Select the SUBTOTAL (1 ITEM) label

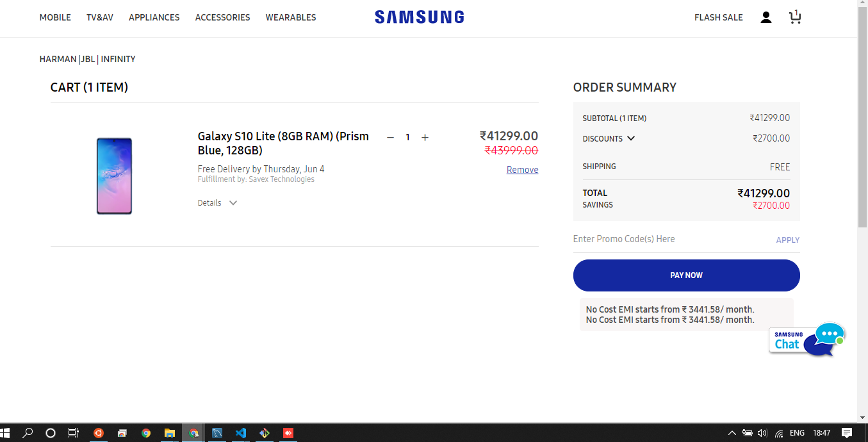click(614, 119)
